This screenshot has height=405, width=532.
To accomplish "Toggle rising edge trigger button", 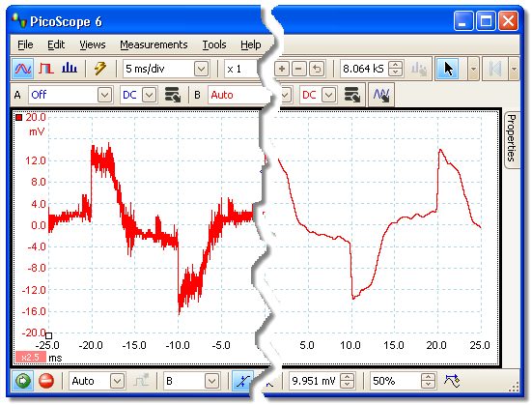I will (x=242, y=381).
